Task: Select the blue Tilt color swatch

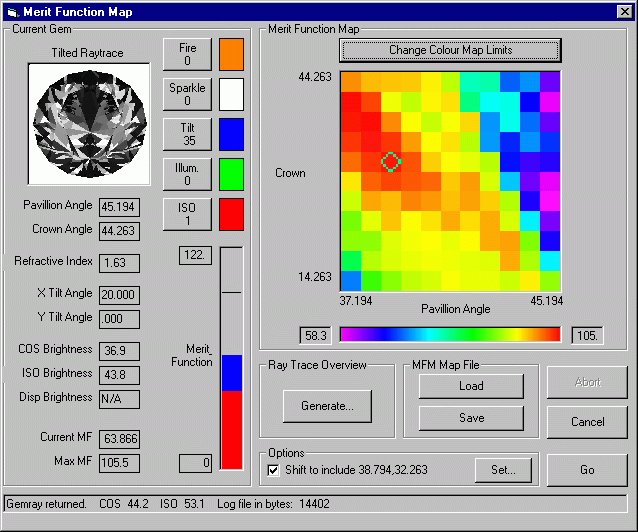Action: pos(231,134)
